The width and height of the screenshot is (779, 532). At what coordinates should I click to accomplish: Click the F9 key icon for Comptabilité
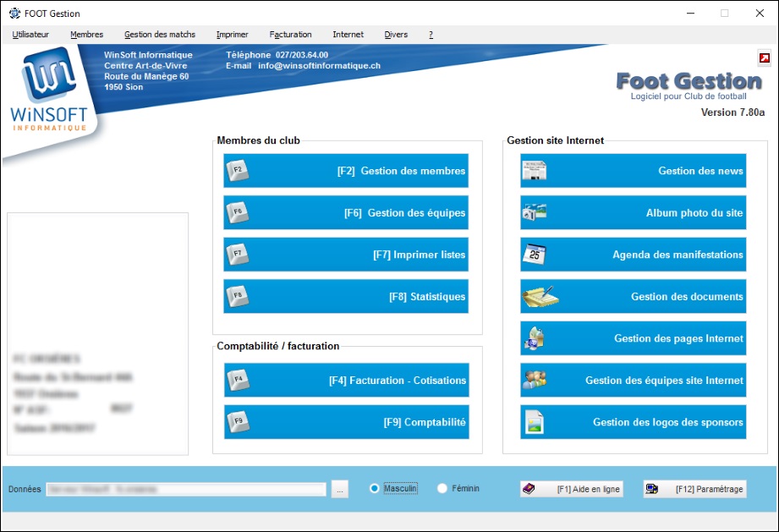238,422
